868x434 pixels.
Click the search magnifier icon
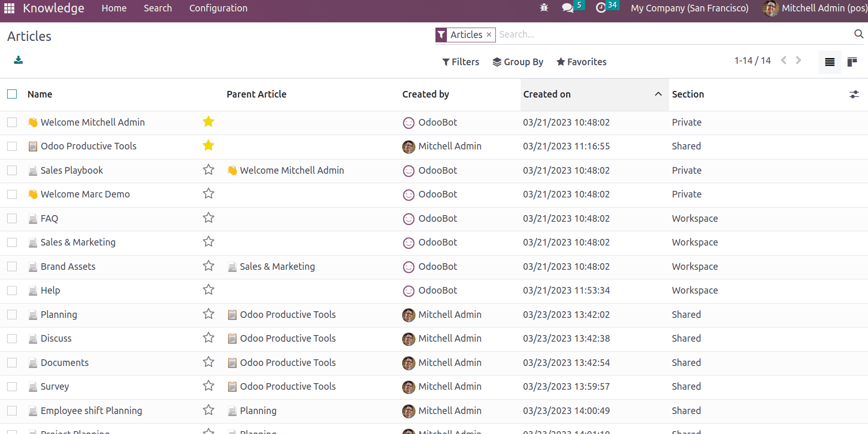coord(858,34)
